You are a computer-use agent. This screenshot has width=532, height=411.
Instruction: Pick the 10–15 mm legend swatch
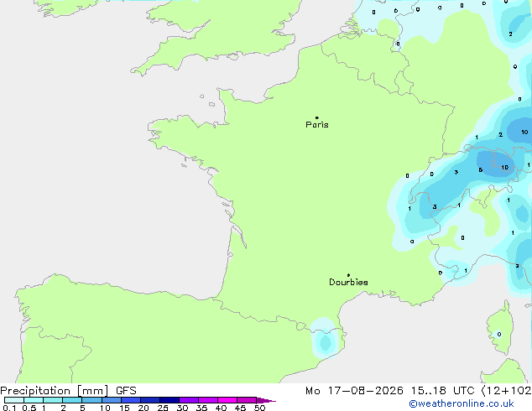(112, 400)
